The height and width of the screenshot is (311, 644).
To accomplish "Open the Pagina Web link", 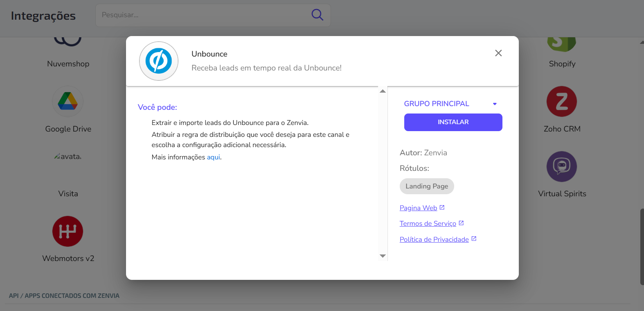I will tap(418, 208).
